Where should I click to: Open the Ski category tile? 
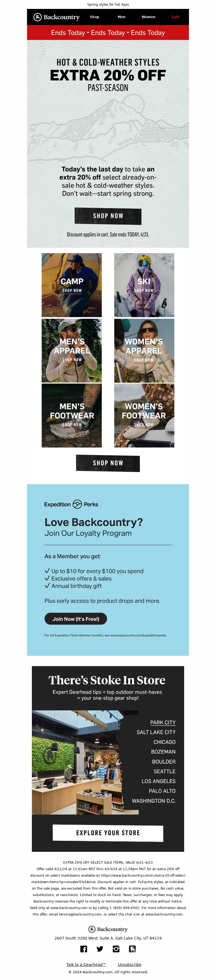144,285
